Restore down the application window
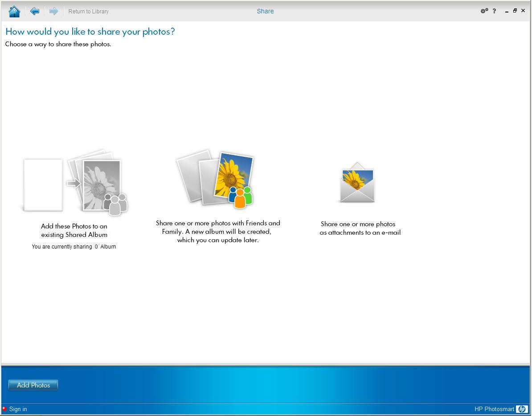532x416 pixels. pyautogui.click(x=515, y=11)
